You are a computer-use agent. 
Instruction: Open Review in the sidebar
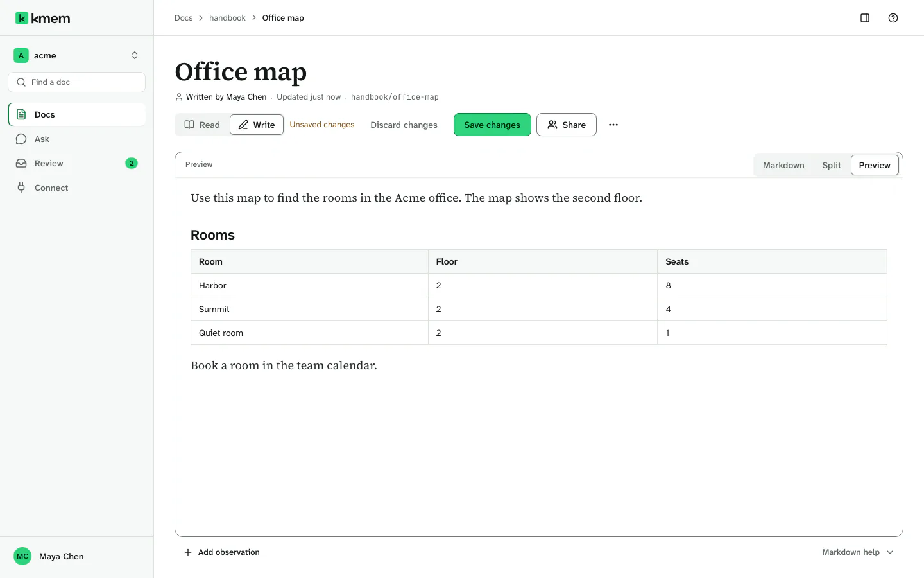tap(77, 163)
